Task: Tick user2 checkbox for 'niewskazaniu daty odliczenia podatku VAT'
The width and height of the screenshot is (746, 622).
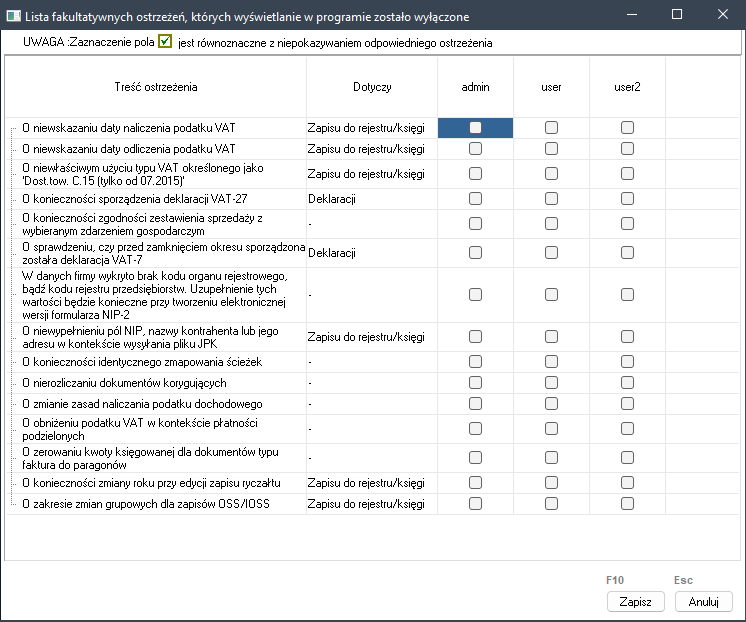Action: [x=627, y=148]
